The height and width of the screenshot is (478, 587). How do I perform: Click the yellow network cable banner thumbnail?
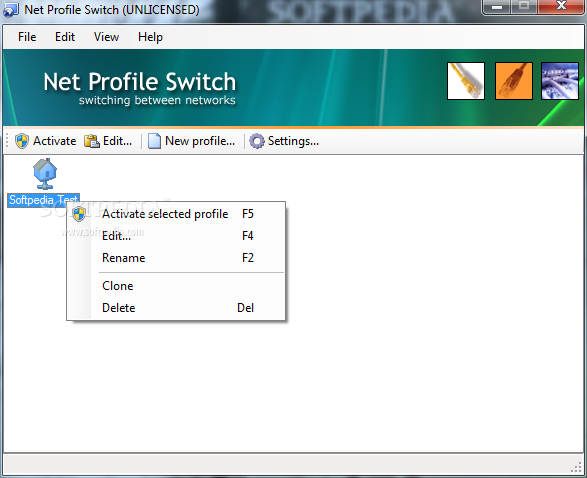(x=466, y=81)
